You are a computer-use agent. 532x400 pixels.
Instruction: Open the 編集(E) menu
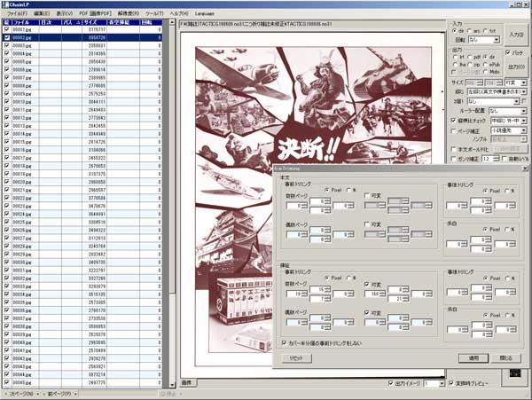42,13
